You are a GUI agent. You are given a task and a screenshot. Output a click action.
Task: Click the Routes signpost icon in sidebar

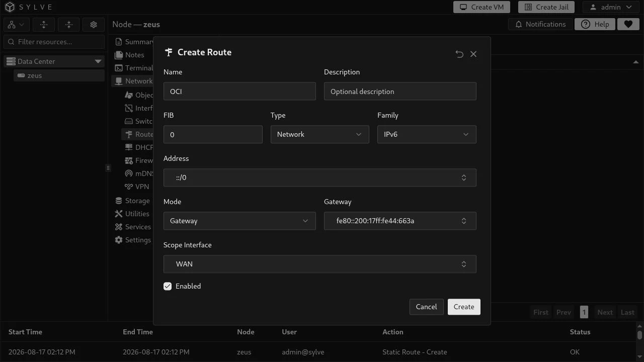tap(129, 134)
